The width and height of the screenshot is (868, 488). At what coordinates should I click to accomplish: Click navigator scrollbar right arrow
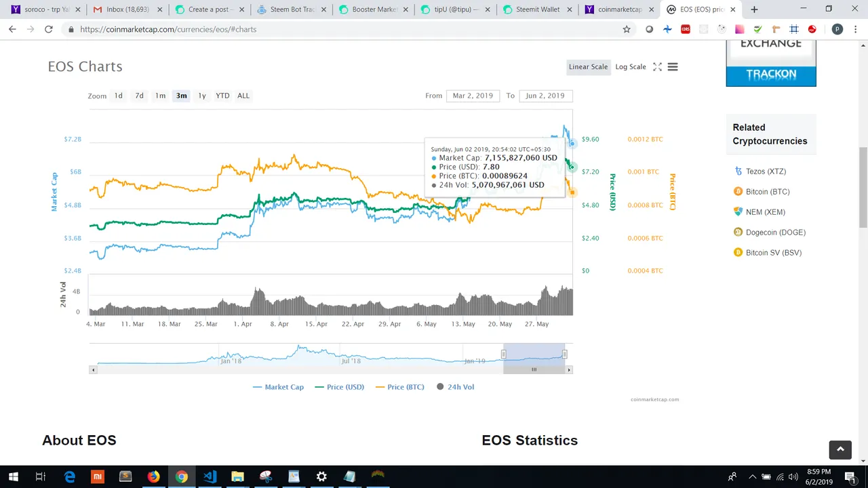569,370
